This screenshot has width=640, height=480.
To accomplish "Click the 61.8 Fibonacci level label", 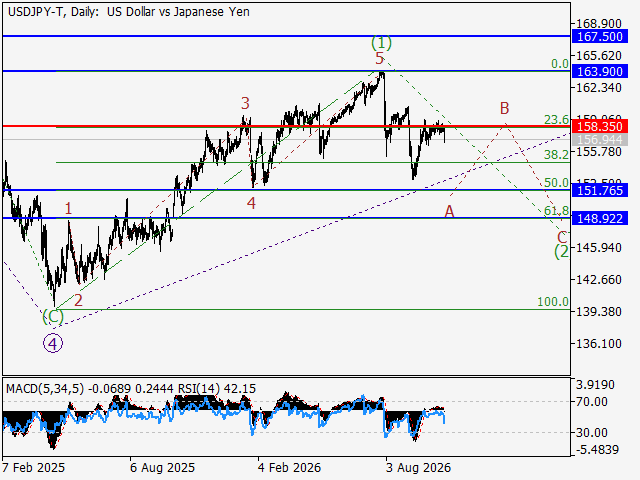I will 556,211.
